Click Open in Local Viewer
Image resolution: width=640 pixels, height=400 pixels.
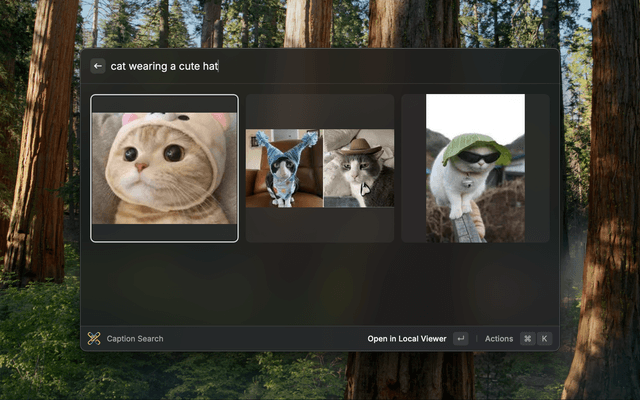point(406,339)
